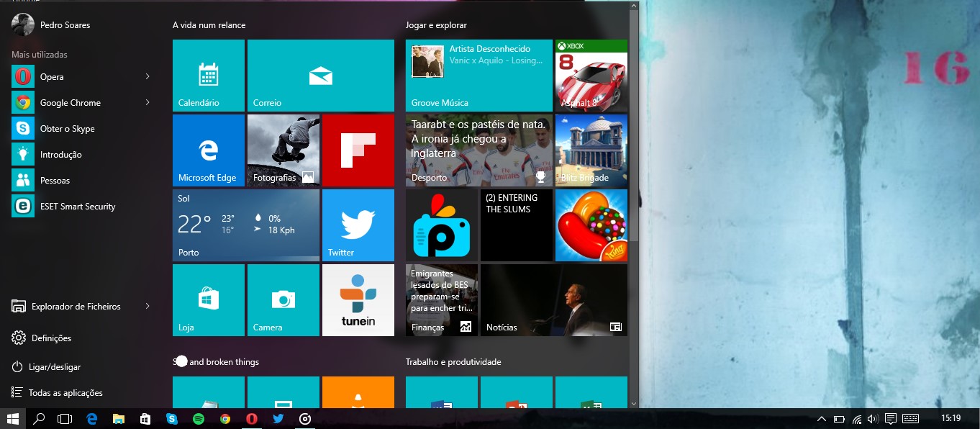Open the Loja store tile
Screen dimensions: 980x429
[x=209, y=300]
